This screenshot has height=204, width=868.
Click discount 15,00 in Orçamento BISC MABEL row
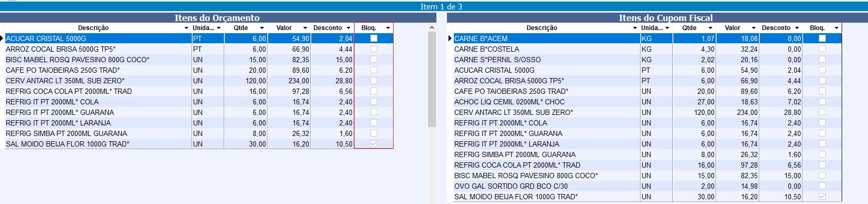tap(344, 60)
